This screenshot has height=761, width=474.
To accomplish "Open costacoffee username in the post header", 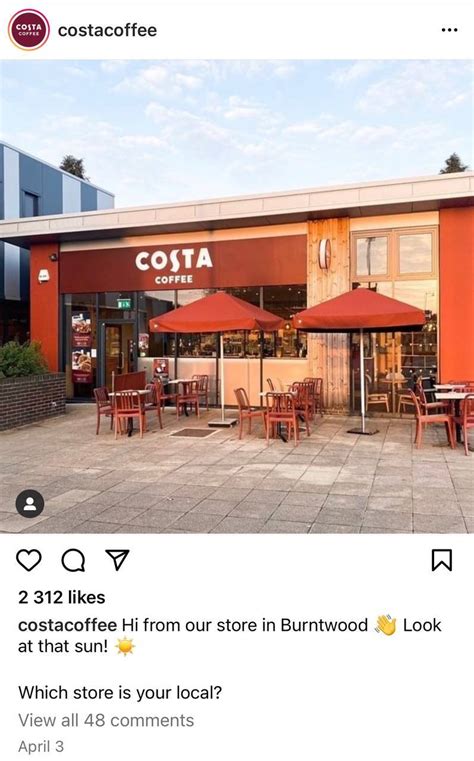I will tap(107, 30).
